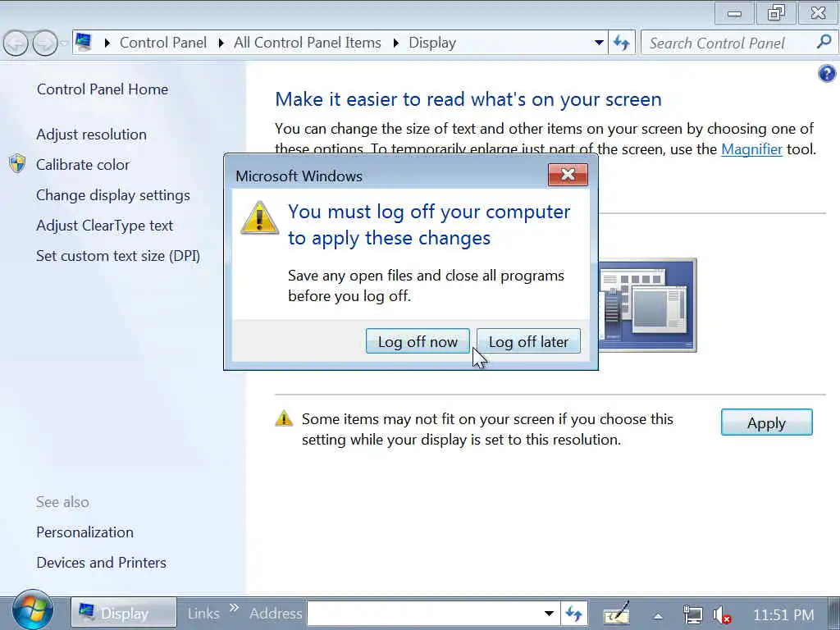This screenshot has width=840, height=630.
Task: Open the Windows Start menu orb
Action: coord(33,610)
